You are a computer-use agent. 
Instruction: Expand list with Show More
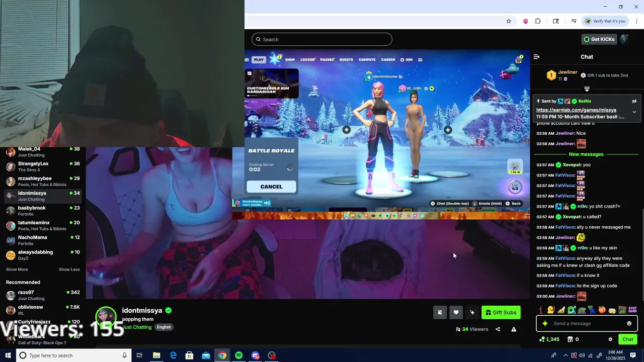click(17, 269)
